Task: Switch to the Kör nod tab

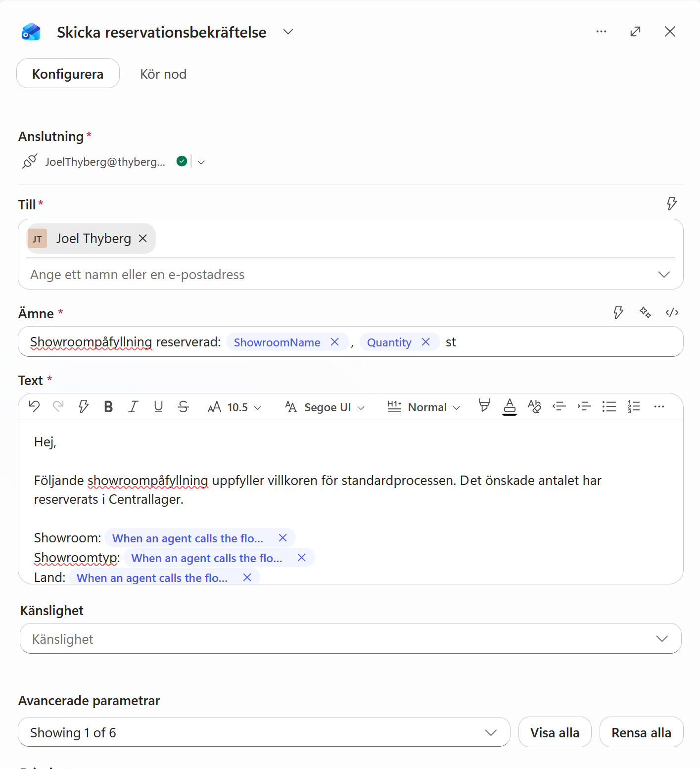Action: 163,74
